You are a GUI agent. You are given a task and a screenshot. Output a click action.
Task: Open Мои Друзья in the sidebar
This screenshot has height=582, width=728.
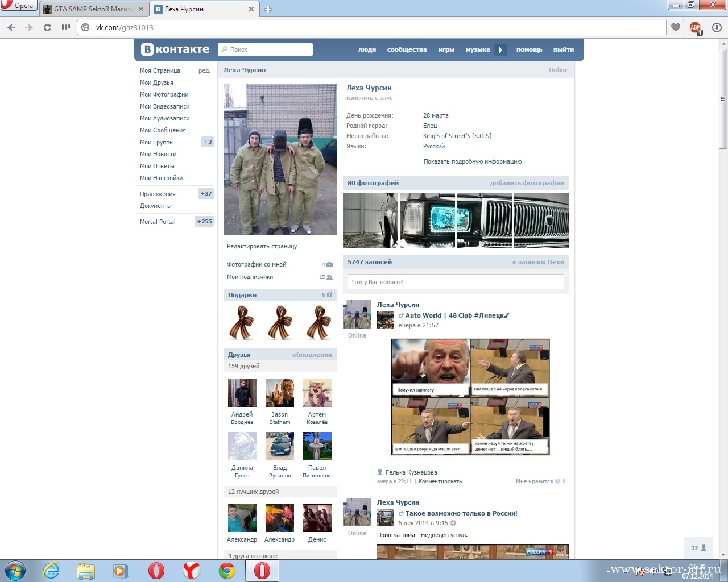tap(156, 82)
